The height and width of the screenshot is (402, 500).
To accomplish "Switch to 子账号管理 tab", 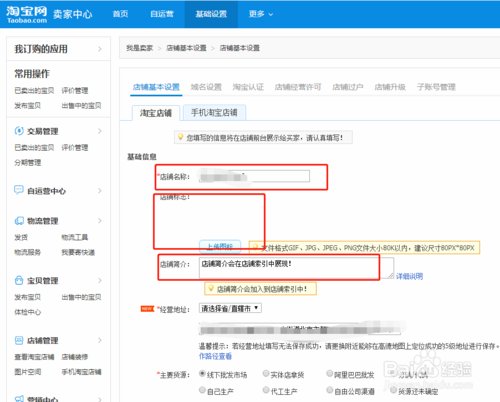I will pyautogui.click(x=436, y=87).
